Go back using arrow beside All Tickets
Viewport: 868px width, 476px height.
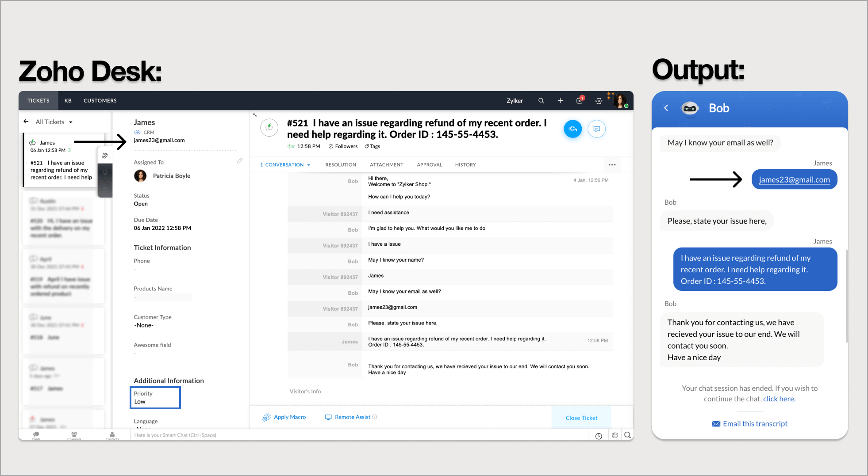point(26,122)
